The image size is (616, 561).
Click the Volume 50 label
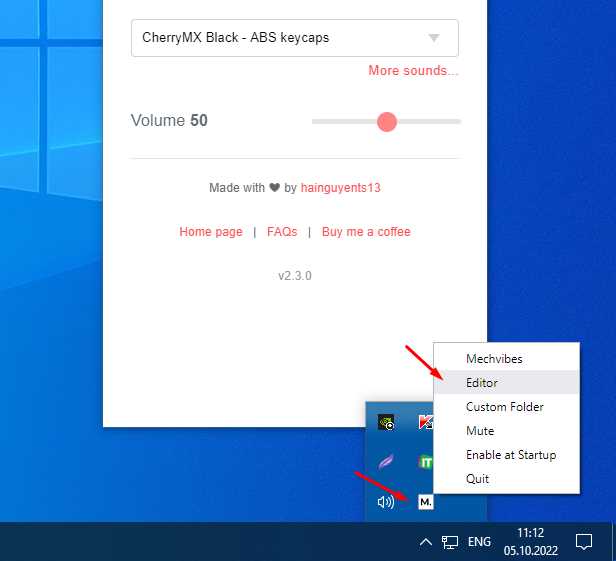pyautogui.click(x=169, y=121)
